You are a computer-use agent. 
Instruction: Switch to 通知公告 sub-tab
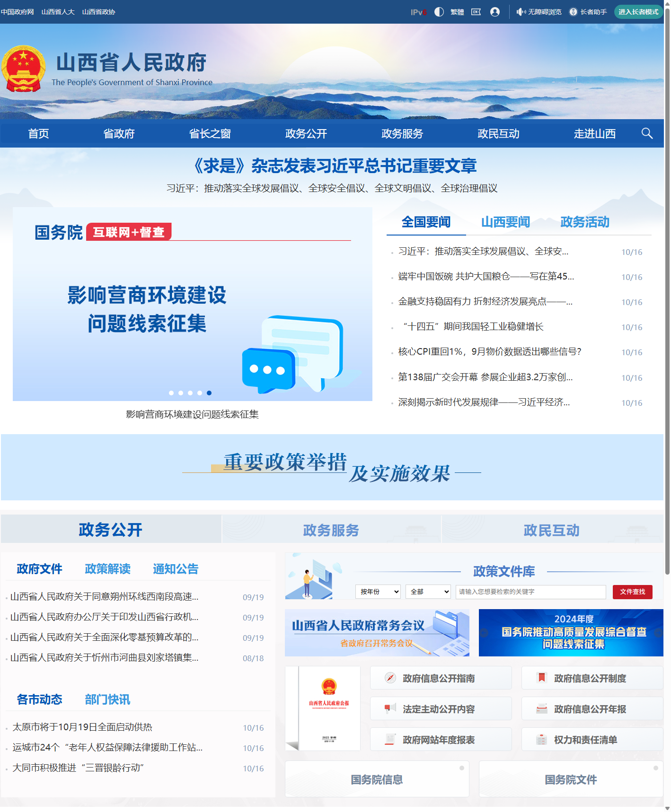click(176, 569)
